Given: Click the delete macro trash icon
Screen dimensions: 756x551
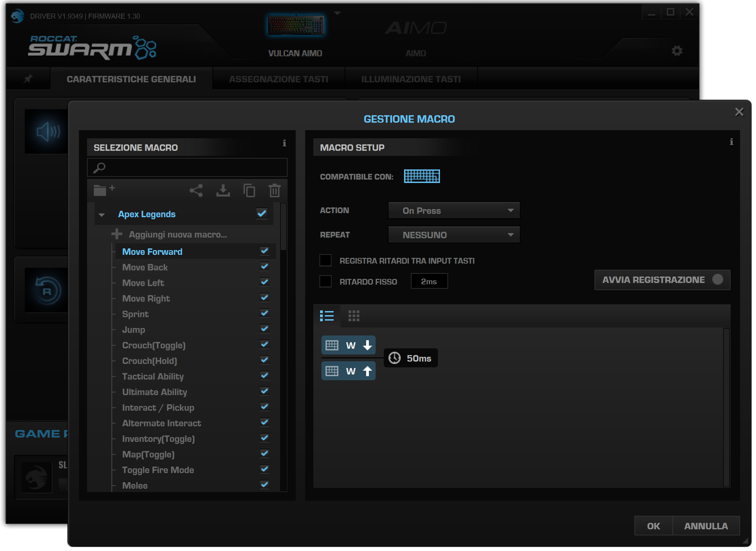Looking at the screenshot, I should [x=275, y=190].
